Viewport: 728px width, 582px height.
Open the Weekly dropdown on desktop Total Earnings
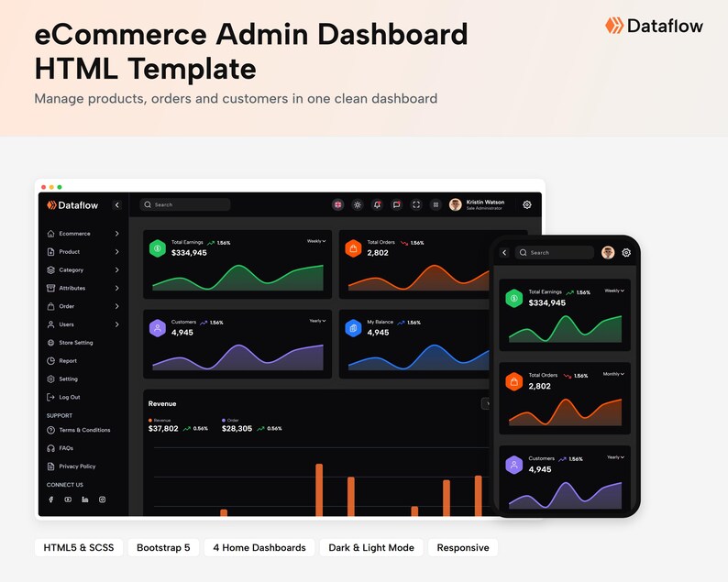tap(316, 241)
